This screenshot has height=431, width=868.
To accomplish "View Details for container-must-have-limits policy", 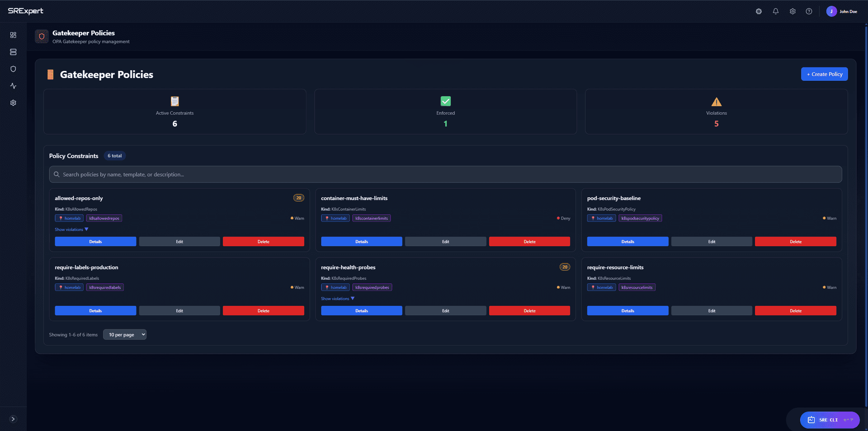I will point(361,241).
